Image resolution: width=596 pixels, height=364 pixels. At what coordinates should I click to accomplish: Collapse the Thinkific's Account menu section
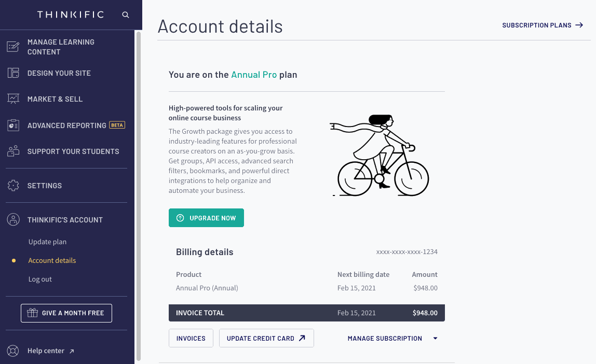point(66,220)
